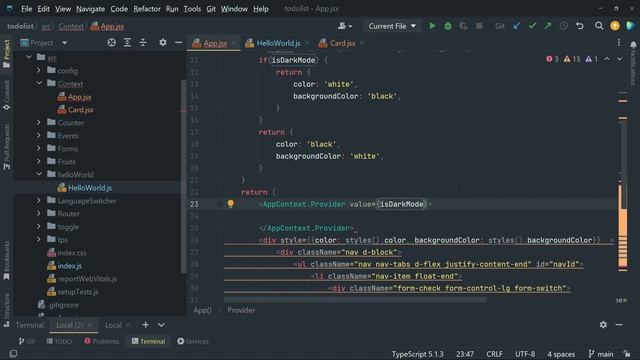640x360 pixels.
Task: Collapse the Context folder
Action: (39, 83)
